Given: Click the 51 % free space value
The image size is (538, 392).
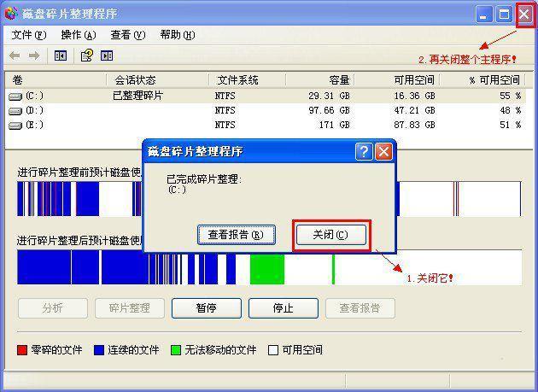Looking at the screenshot, I should (x=510, y=125).
